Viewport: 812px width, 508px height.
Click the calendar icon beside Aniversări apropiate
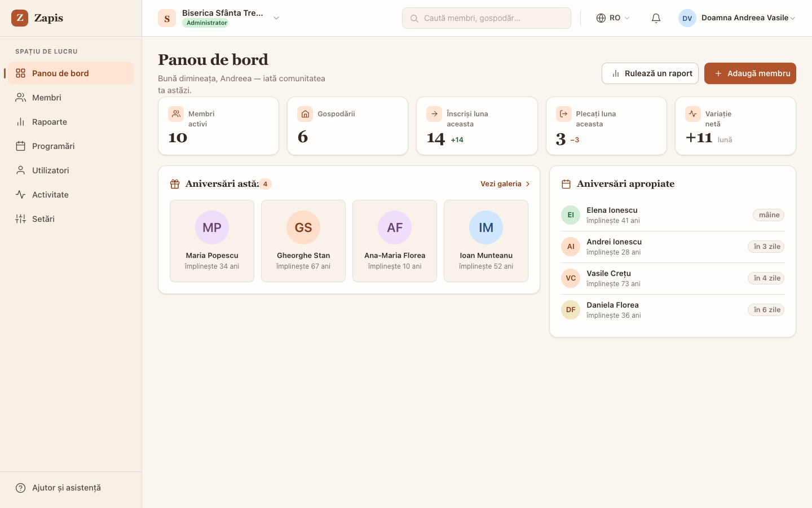pos(566,184)
